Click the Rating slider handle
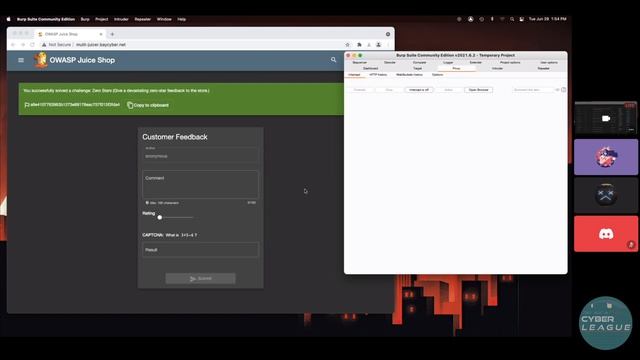640x360 pixels. click(x=160, y=217)
